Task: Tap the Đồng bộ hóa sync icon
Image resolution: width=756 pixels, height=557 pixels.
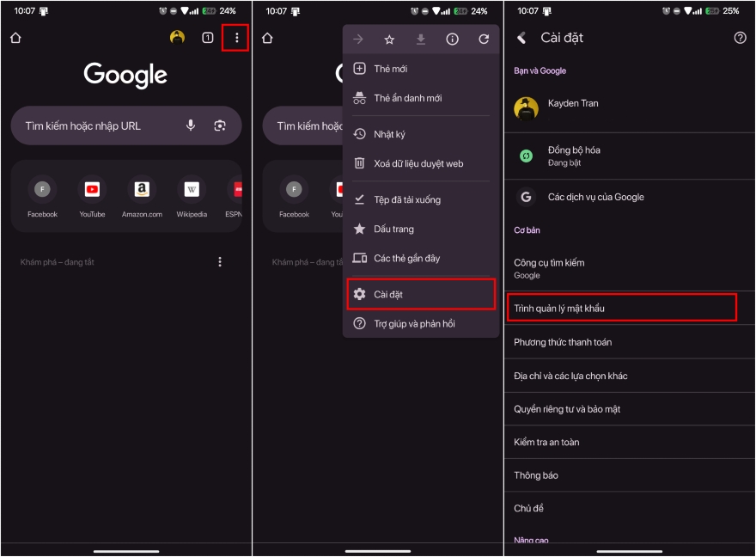Action: point(525,156)
